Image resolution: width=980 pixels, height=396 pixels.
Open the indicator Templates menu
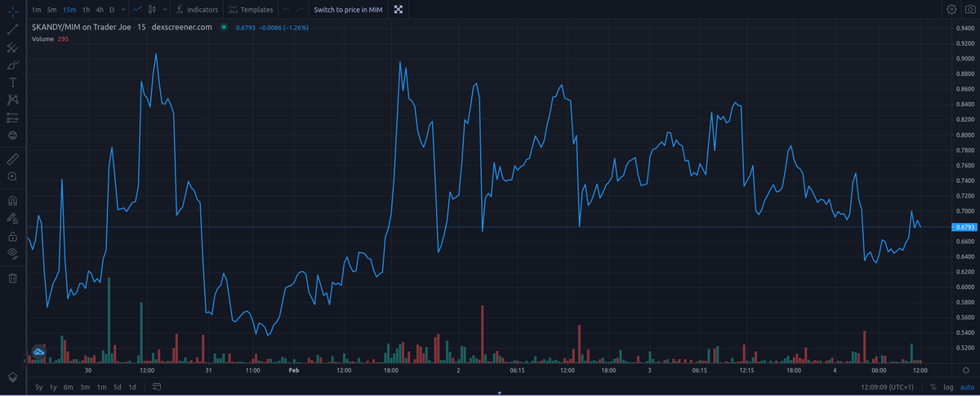251,10
